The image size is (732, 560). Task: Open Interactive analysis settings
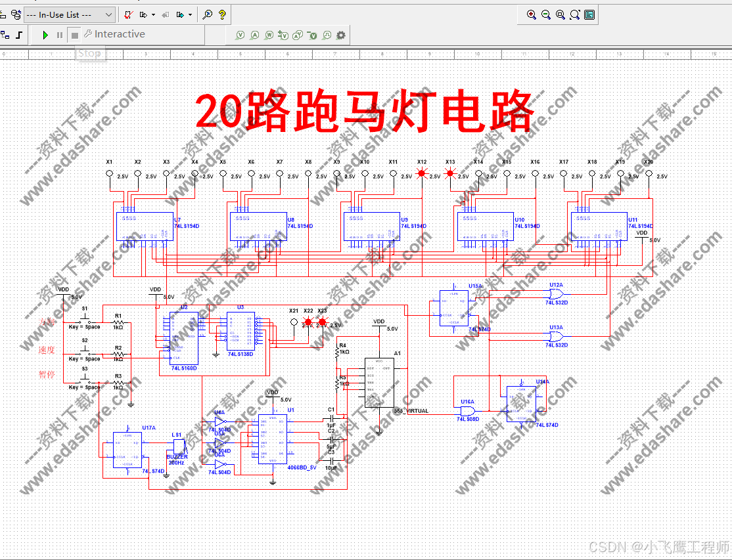pyautogui.click(x=115, y=34)
